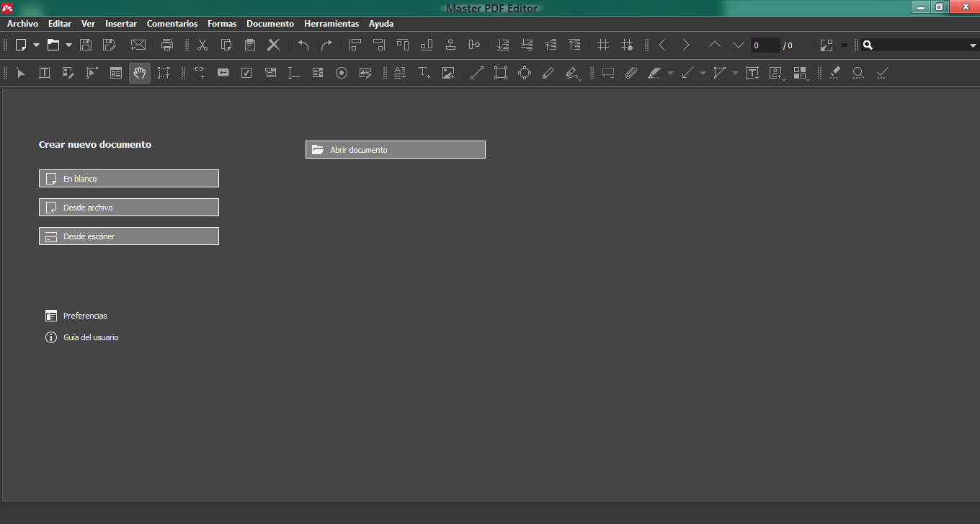980x524 pixels.
Task: Click the save floppy disk icon
Action: (x=86, y=45)
